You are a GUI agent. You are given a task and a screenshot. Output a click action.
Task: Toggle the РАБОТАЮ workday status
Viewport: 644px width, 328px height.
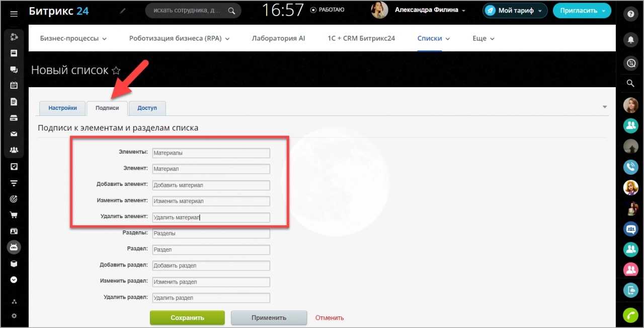(x=327, y=10)
